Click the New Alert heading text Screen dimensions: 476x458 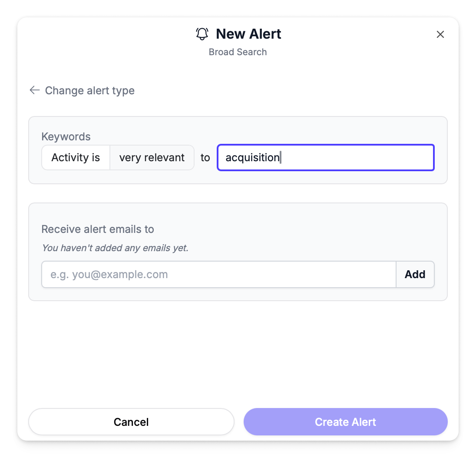click(x=248, y=34)
